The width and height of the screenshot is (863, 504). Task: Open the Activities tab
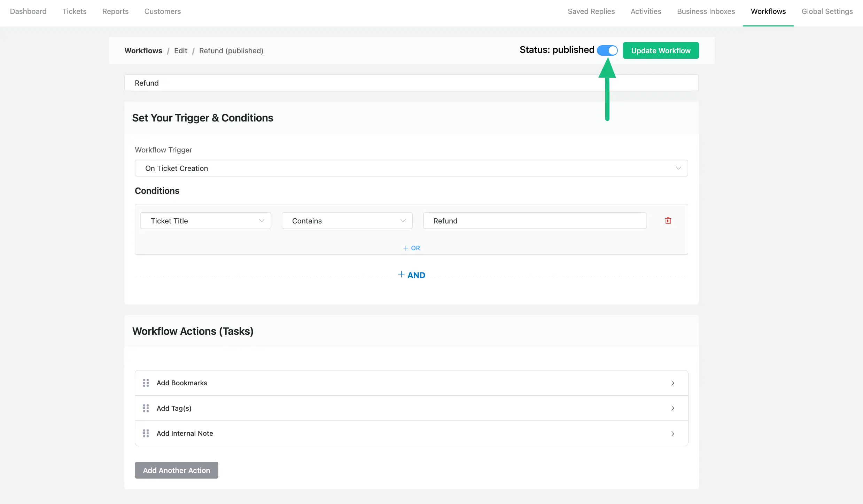(646, 11)
